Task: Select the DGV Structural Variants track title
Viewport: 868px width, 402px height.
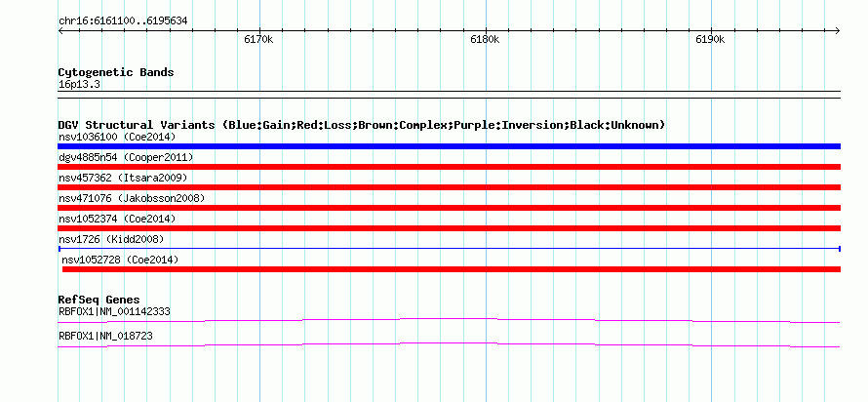Action: (x=362, y=125)
